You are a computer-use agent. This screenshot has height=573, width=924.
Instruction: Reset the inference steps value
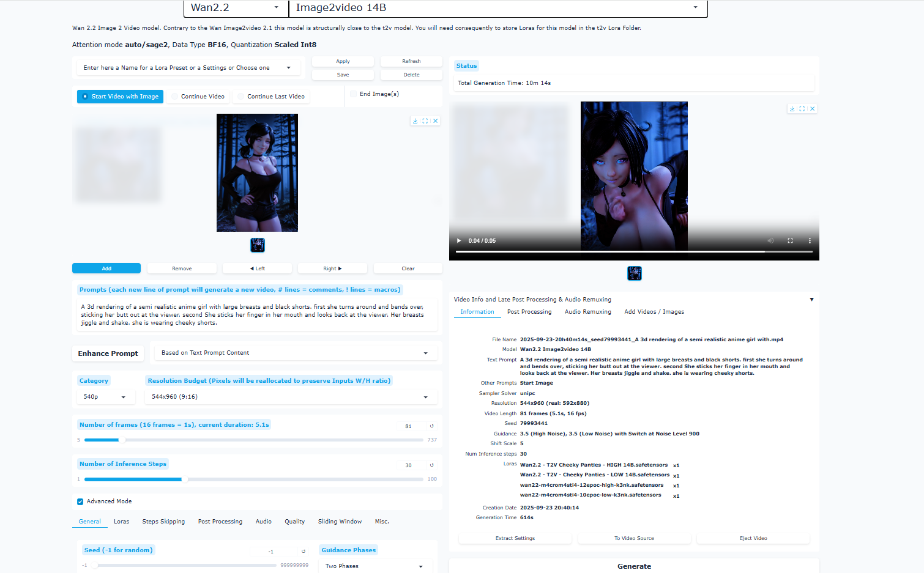[x=431, y=465]
